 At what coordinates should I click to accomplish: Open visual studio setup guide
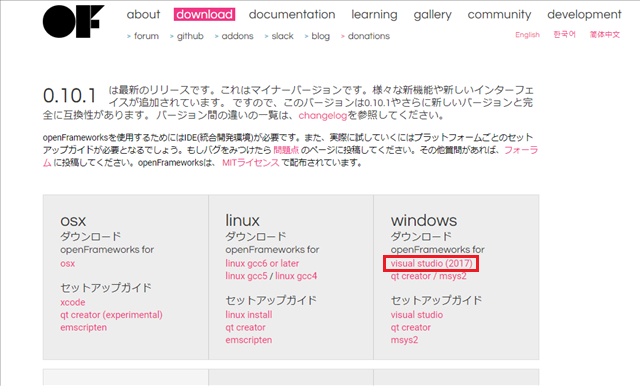tap(417, 315)
